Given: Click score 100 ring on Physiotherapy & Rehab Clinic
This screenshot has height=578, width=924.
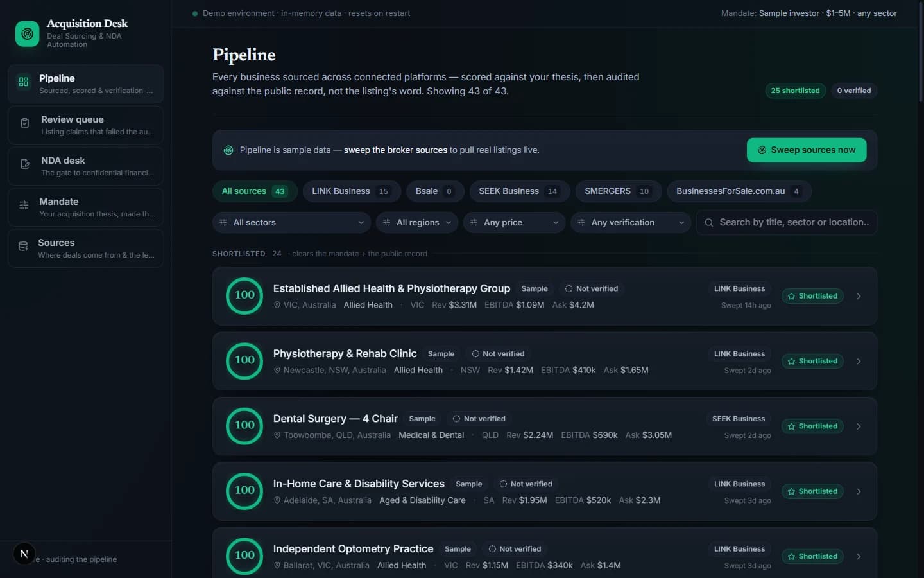Looking at the screenshot, I should pos(244,360).
